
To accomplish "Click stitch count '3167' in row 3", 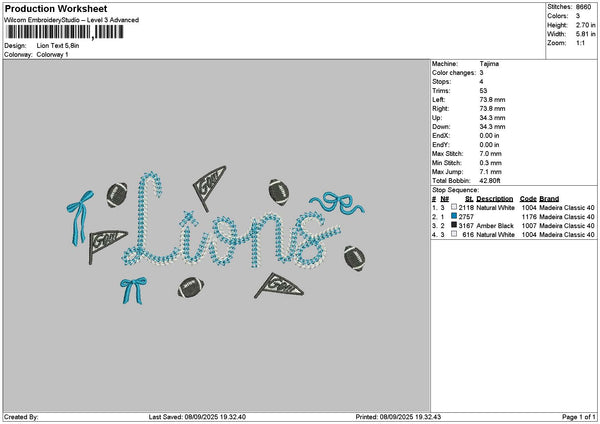I will tap(466, 225).
